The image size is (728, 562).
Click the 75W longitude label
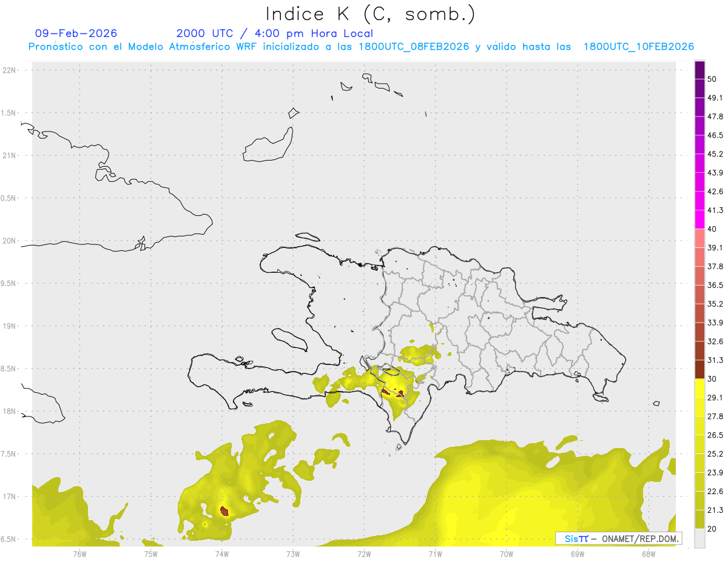tap(150, 554)
